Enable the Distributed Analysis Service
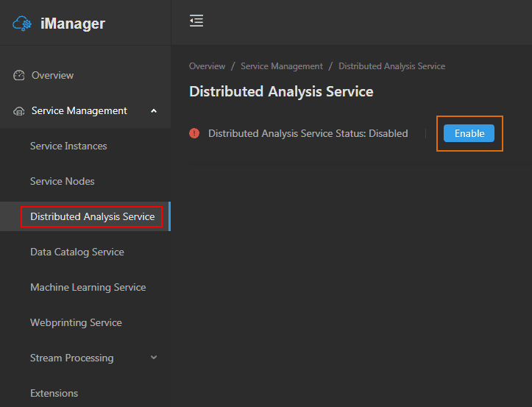Screen dimensions: 532x407 tap(469, 133)
